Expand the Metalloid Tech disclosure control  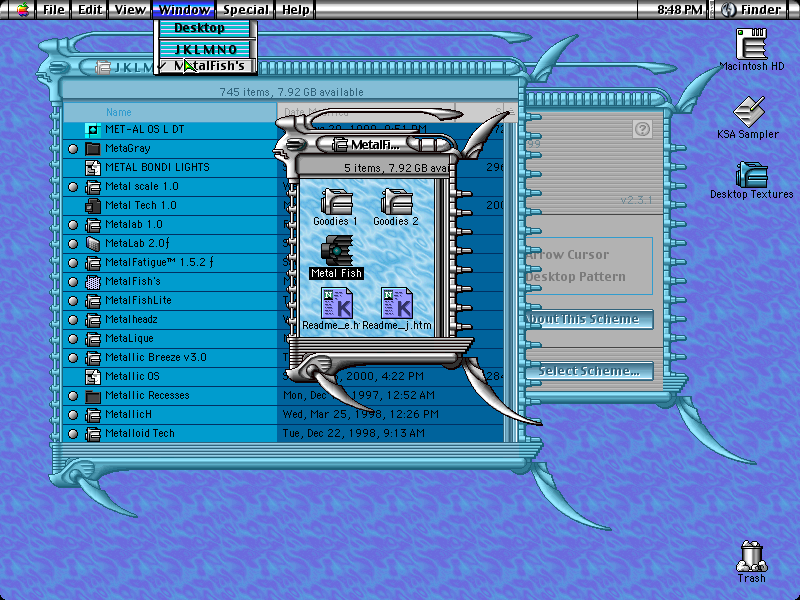(x=73, y=434)
